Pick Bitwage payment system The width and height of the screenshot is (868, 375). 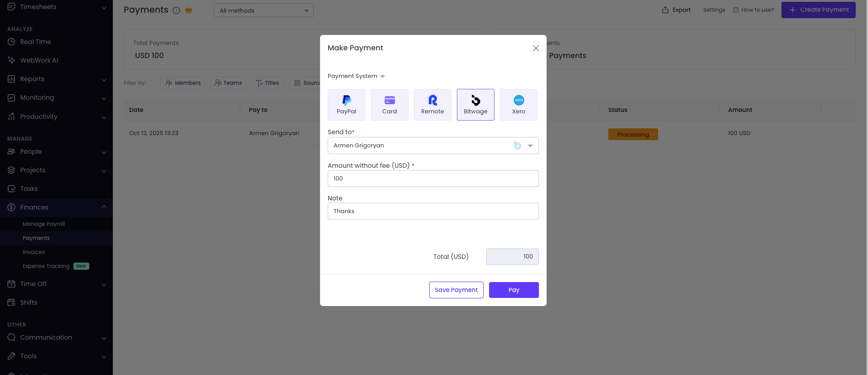[475, 105]
